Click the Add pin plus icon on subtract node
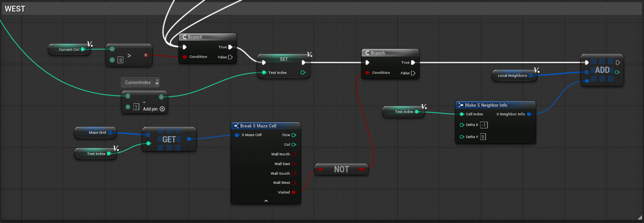The height and width of the screenshot is (223, 644). coord(162,109)
